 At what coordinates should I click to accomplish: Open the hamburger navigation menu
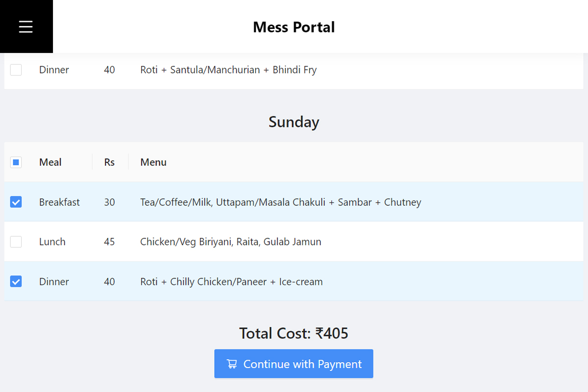click(26, 26)
